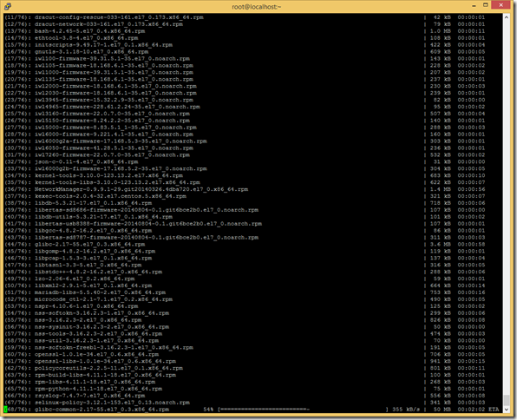Screen dimensions: 517x420
Task: Click the green terminal cursor block
Action: [x=5, y=410]
